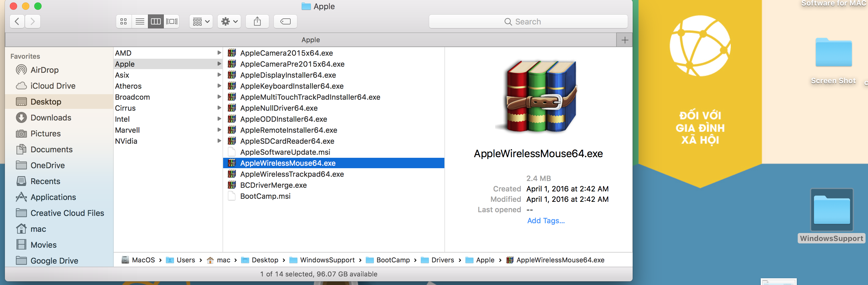
Task: Click the Share toolbar button
Action: click(257, 22)
